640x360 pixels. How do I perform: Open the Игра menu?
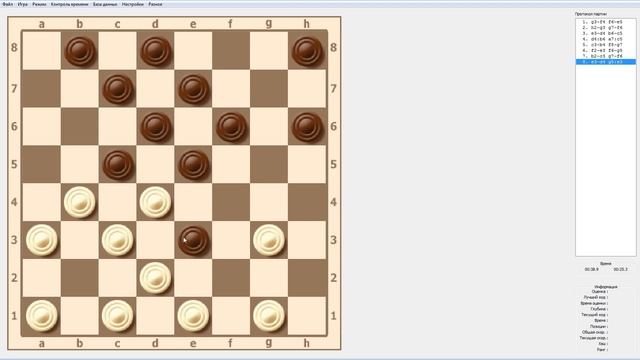[22, 4]
